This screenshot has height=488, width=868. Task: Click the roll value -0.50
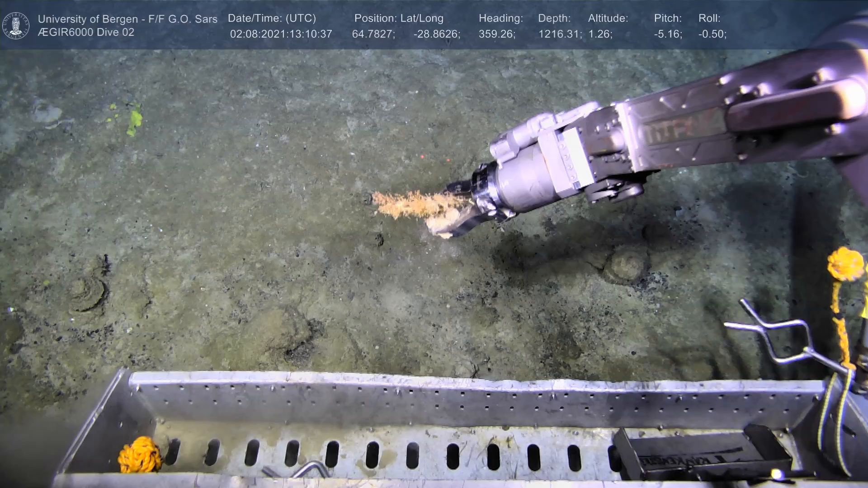click(x=712, y=34)
